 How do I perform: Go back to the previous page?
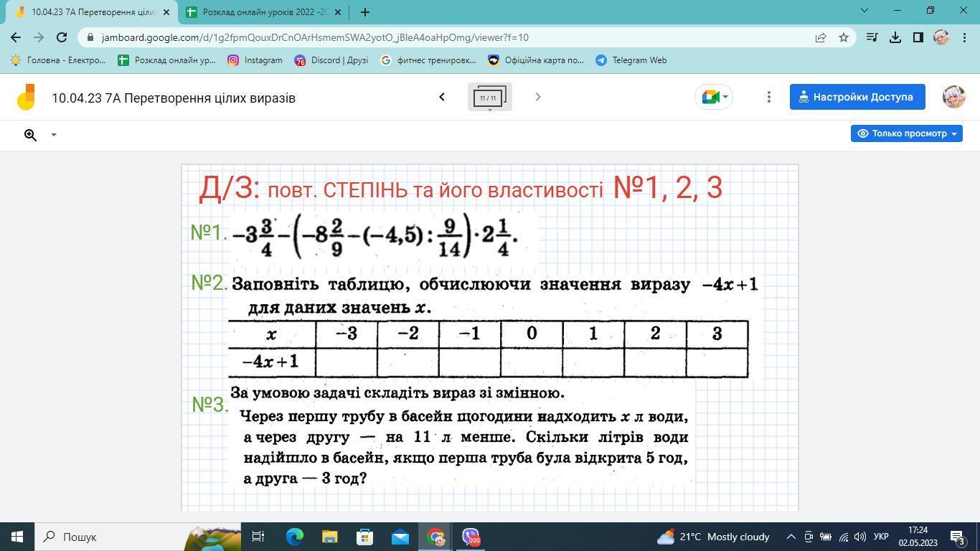pos(16,37)
